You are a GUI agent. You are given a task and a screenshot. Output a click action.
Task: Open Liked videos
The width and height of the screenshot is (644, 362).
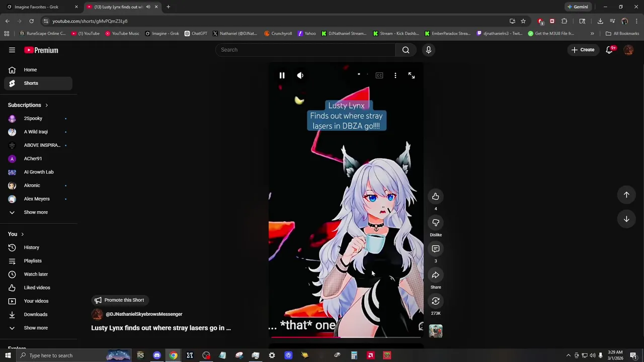38,288
